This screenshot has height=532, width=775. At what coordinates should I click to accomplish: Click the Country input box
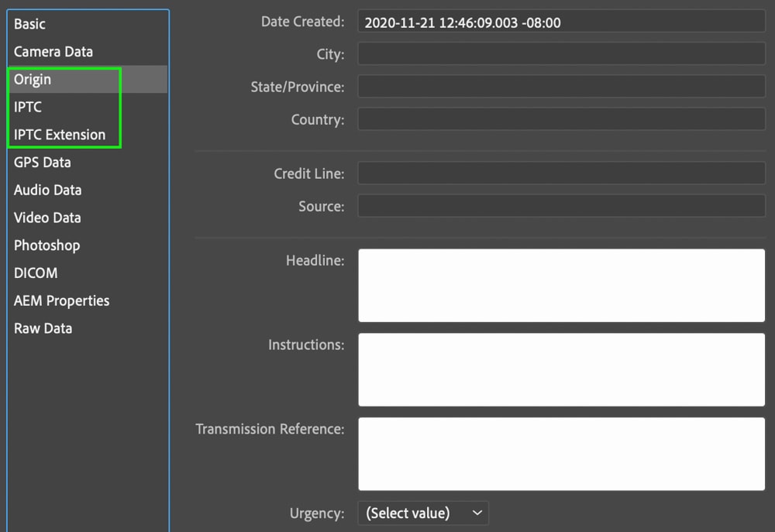point(560,119)
